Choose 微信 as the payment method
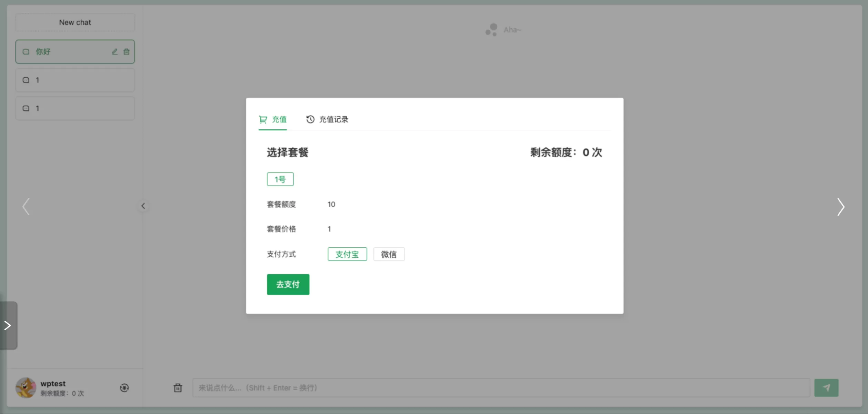The height and width of the screenshot is (414, 868). [x=389, y=254]
